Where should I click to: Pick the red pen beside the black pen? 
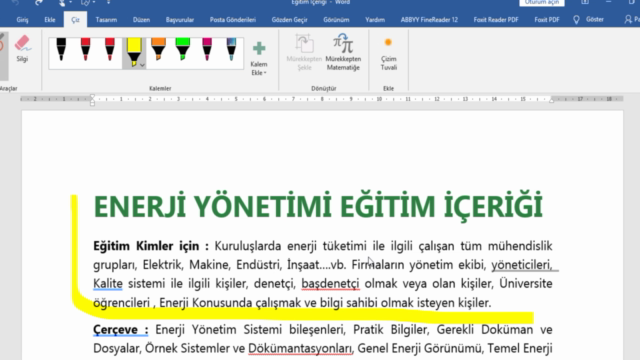coord(85,49)
